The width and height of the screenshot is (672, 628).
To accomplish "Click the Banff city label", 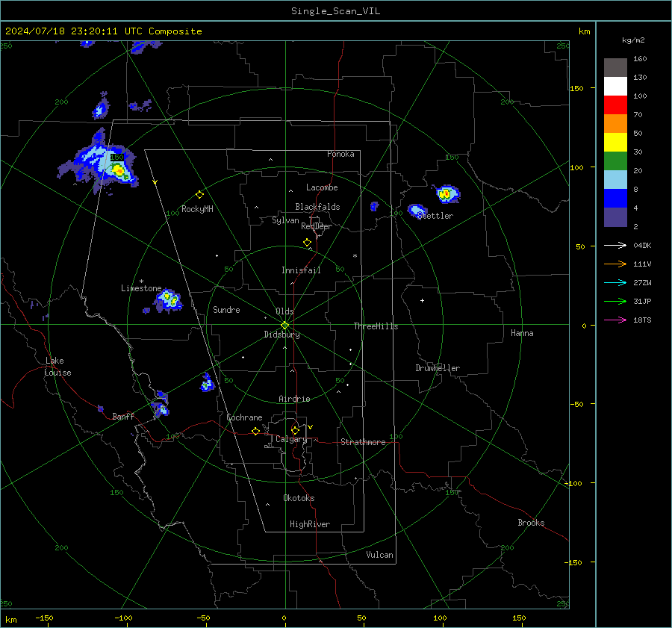I will 123,416.
